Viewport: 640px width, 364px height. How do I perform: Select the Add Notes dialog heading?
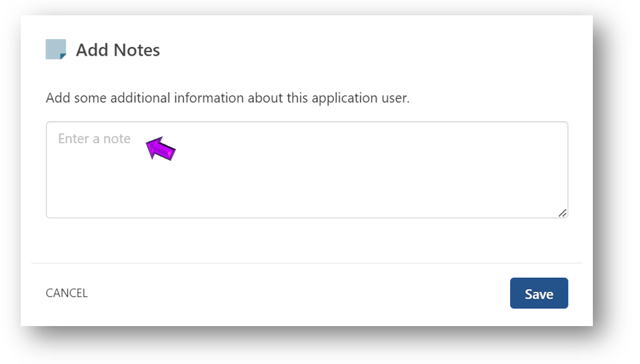(118, 50)
